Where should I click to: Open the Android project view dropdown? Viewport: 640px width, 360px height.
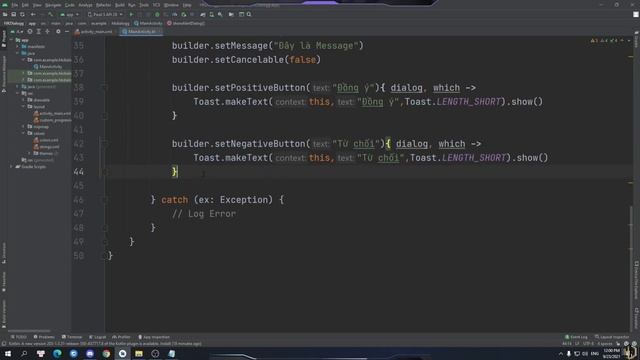point(17,31)
